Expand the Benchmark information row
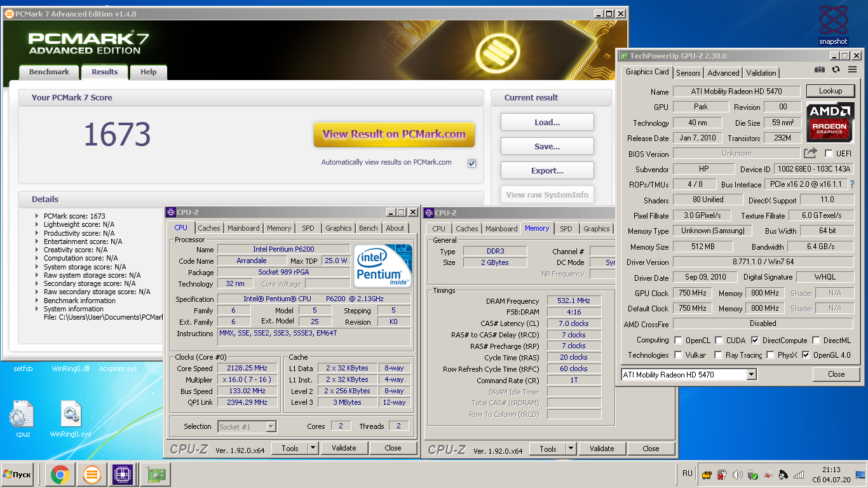Viewport: 868px width, 488px height. 37,301
